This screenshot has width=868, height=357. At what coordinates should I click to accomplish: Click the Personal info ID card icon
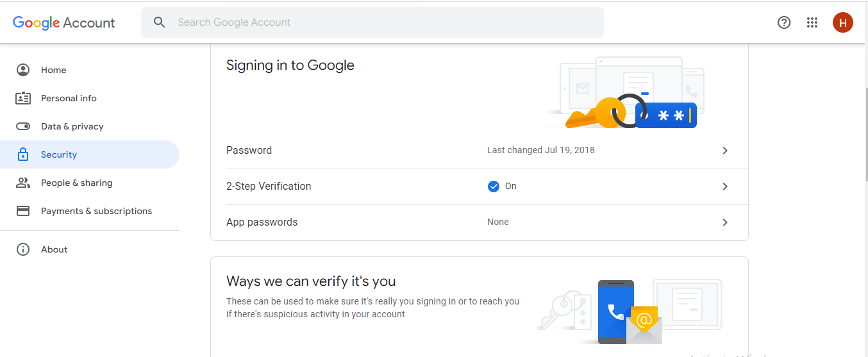(x=23, y=98)
